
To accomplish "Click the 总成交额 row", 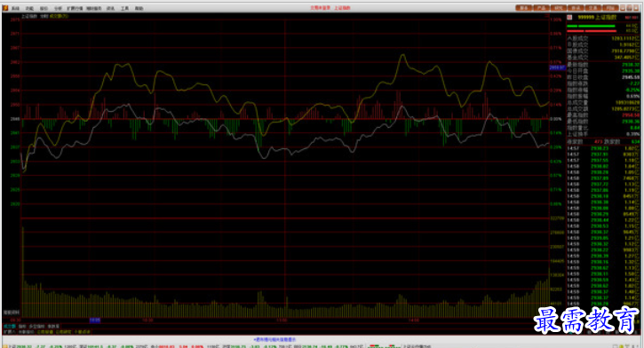I will tap(603, 108).
